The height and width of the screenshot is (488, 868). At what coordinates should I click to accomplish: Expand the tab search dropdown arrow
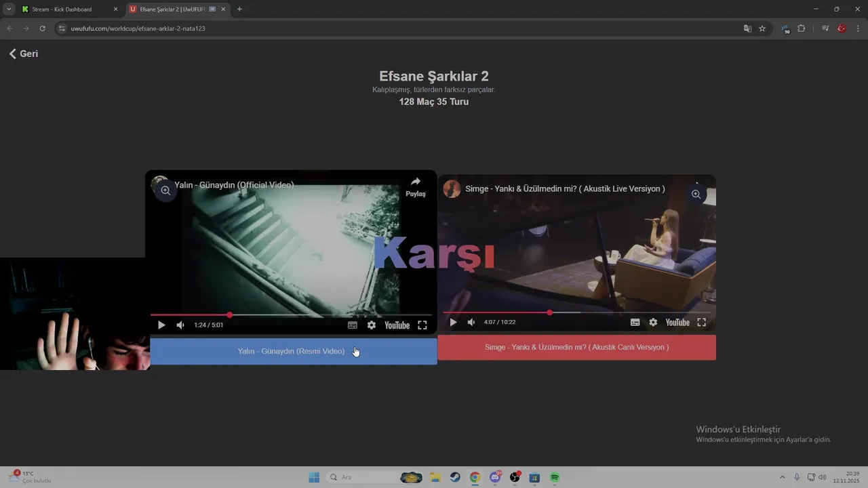click(x=9, y=9)
